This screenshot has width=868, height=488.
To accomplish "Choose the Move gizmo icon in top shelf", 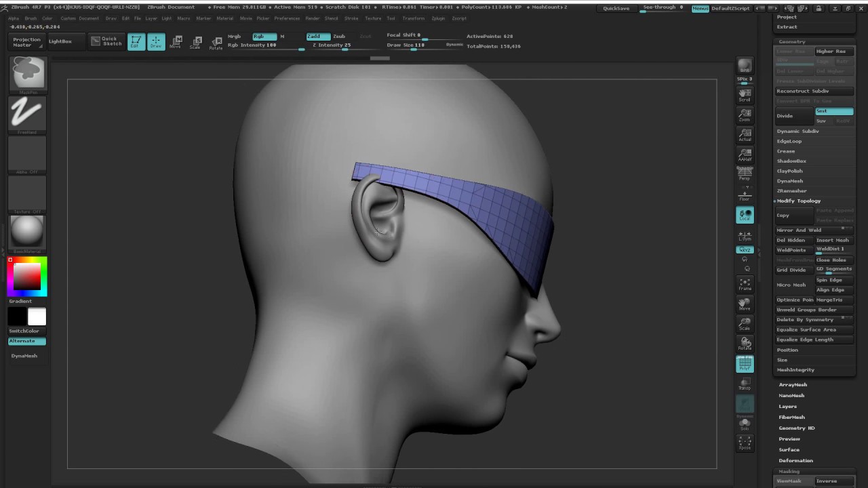I will [176, 41].
